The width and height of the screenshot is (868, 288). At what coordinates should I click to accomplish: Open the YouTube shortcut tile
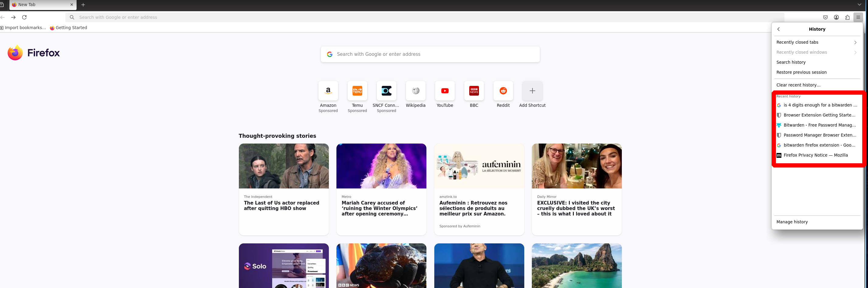click(x=444, y=91)
